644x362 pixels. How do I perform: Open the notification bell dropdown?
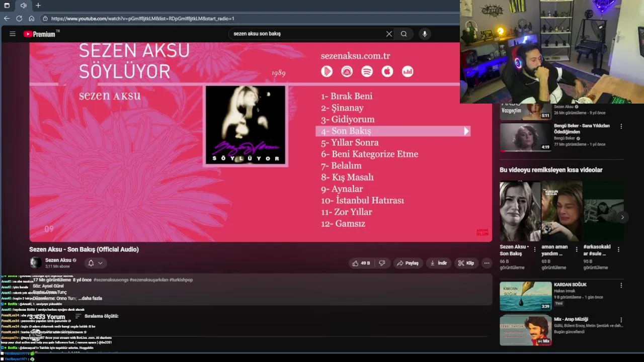95,263
